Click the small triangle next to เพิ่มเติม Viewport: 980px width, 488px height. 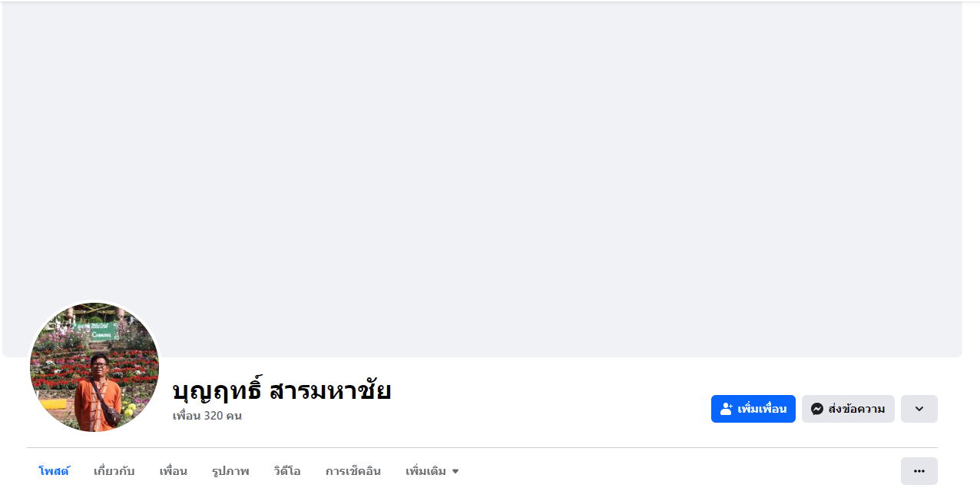[x=455, y=472]
